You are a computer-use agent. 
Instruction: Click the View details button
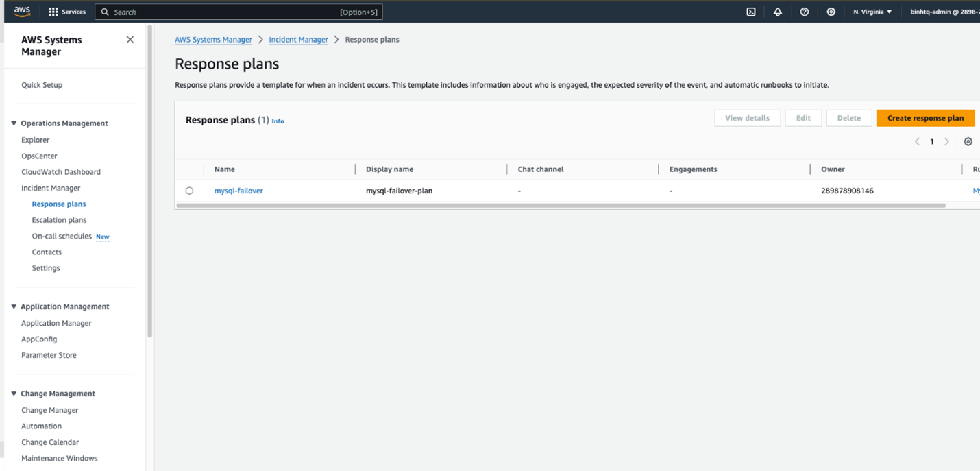(x=747, y=118)
